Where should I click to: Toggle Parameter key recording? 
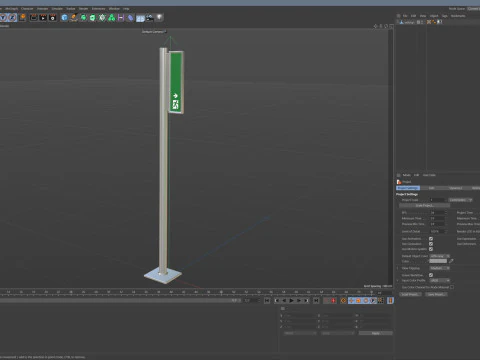[x=373, y=301]
